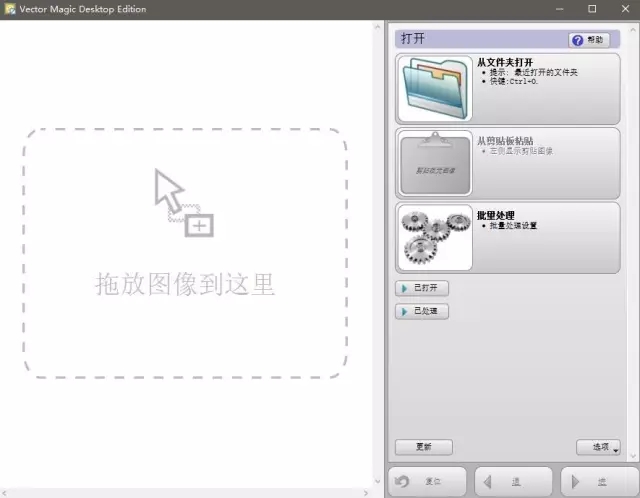Click the blue question mark help icon

578,40
